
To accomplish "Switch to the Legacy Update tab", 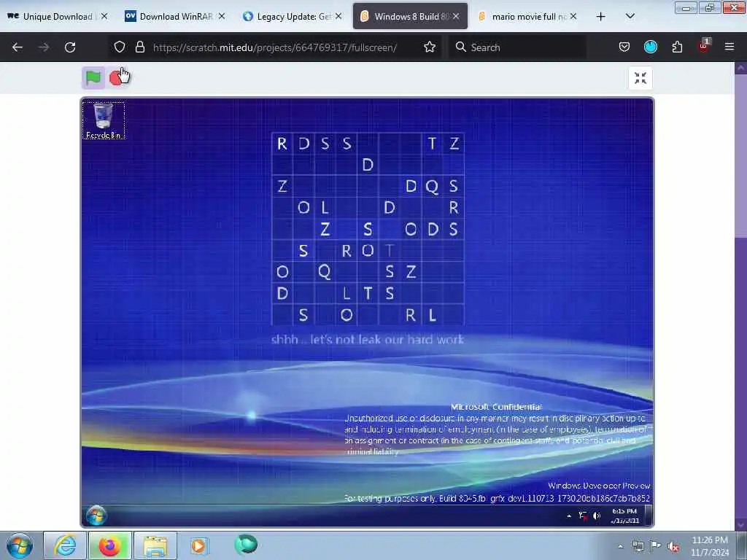I will tap(287, 16).
